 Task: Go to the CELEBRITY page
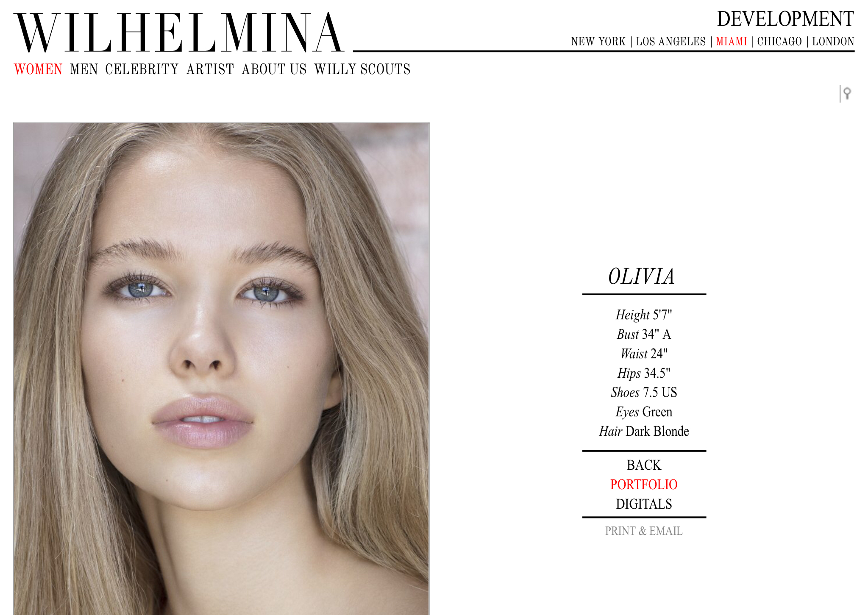(x=142, y=69)
